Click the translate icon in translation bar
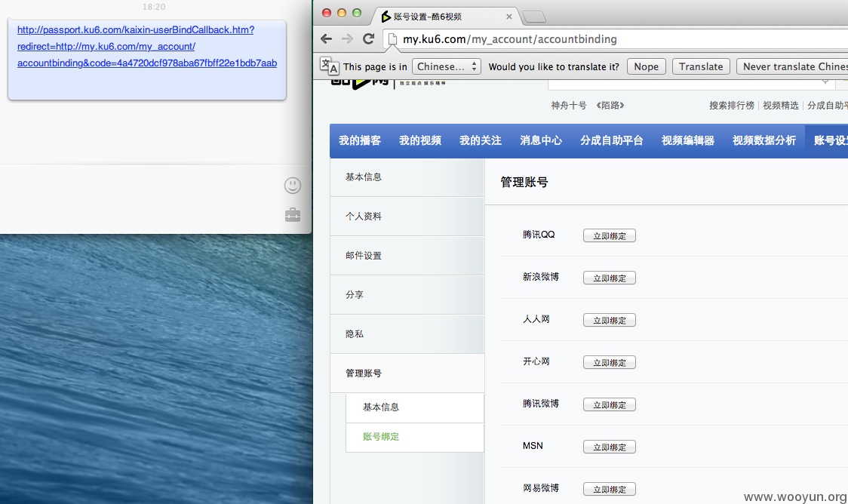Viewport: 848px width, 504px height. [330, 66]
